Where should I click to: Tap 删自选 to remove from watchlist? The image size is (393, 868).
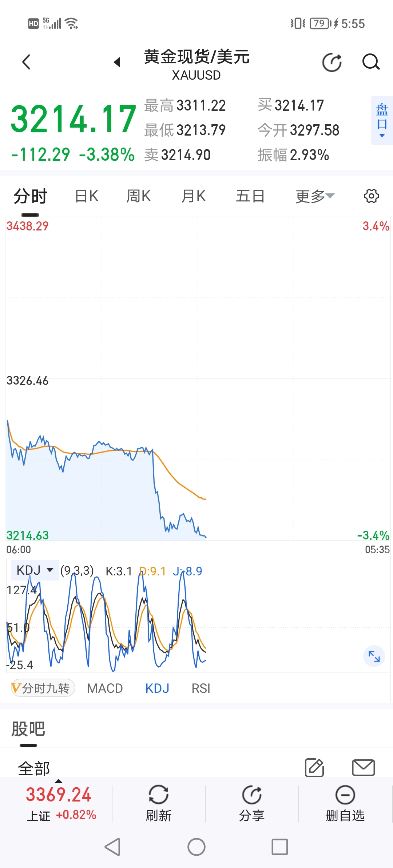pyautogui.click(x=345, y=803)
